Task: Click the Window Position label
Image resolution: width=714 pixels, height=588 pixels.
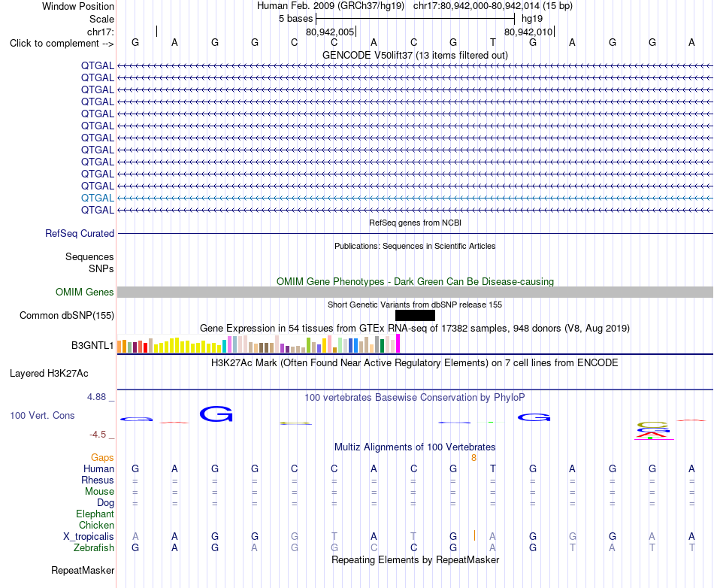Action: (78, 6)
